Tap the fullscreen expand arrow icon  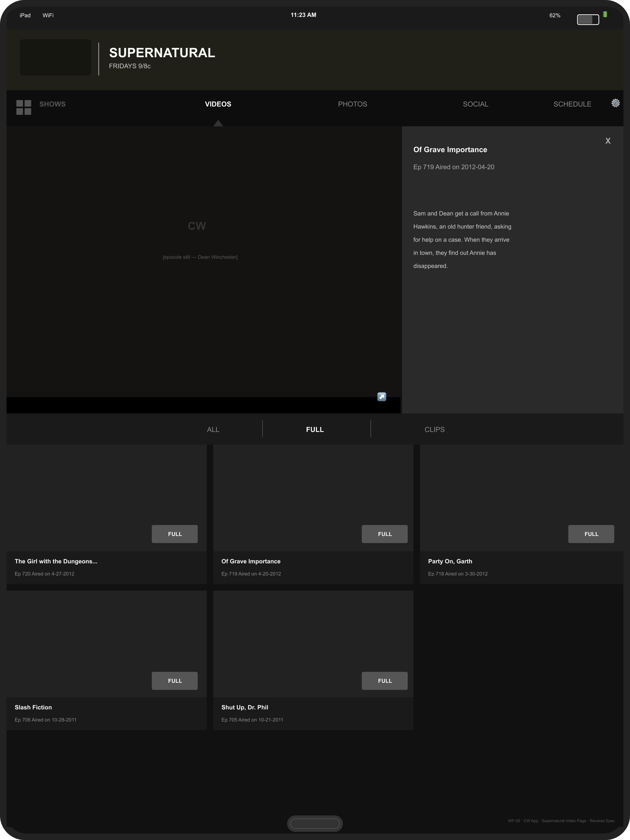[x=382, y=396]
